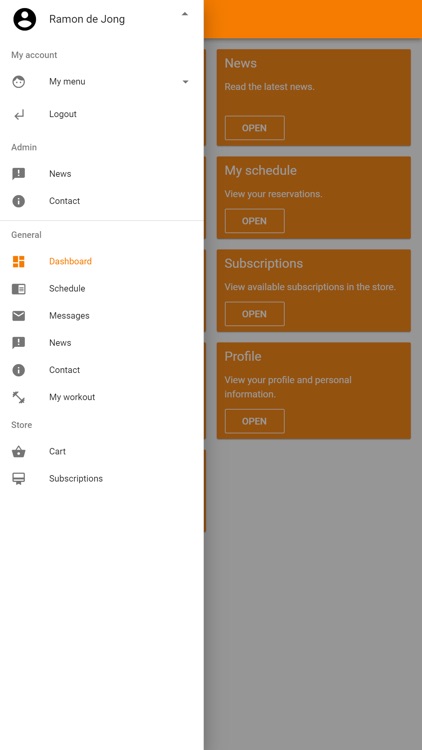Image resolution: width=422 pixels, height=750 pixels.
Task: Click the user avatar icon beside Ramon de Jong
Action: pyautogui.click(x=24, y=19)
